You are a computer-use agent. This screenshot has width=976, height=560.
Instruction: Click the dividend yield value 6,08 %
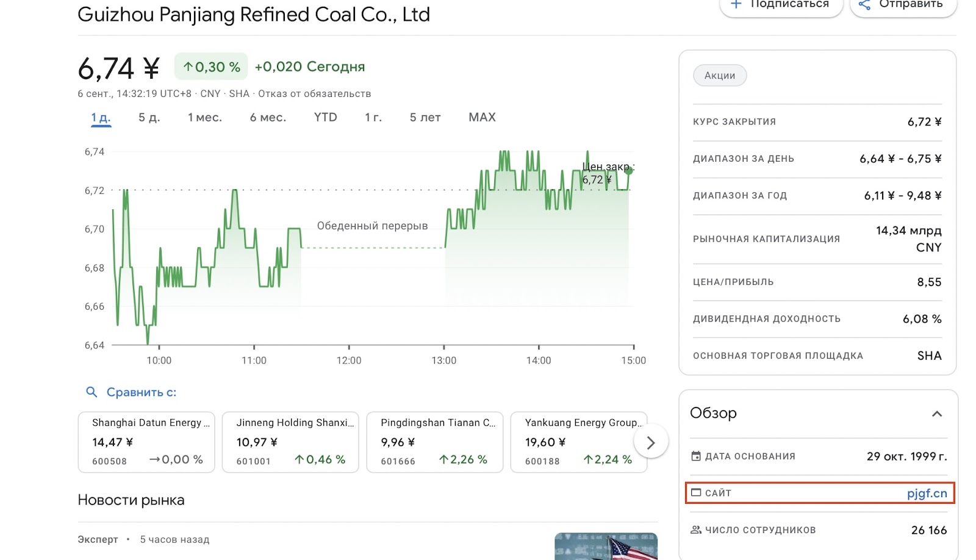click(922, 319)
